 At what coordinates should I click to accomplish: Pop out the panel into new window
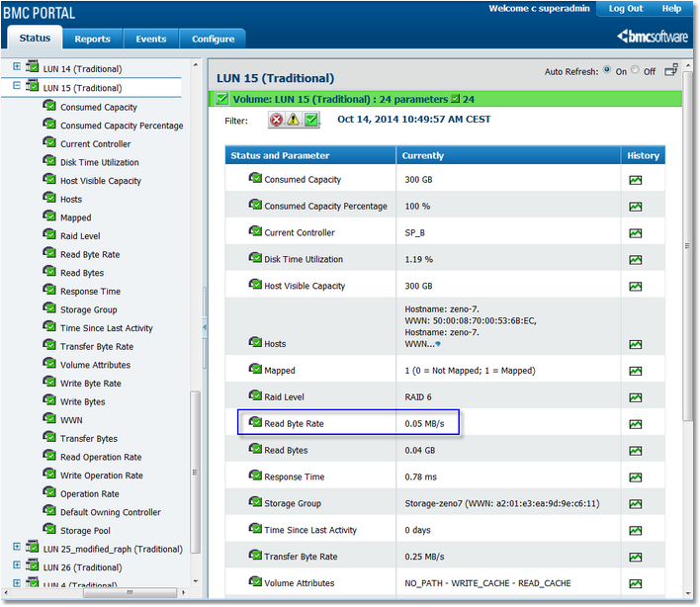coord(671,70)
